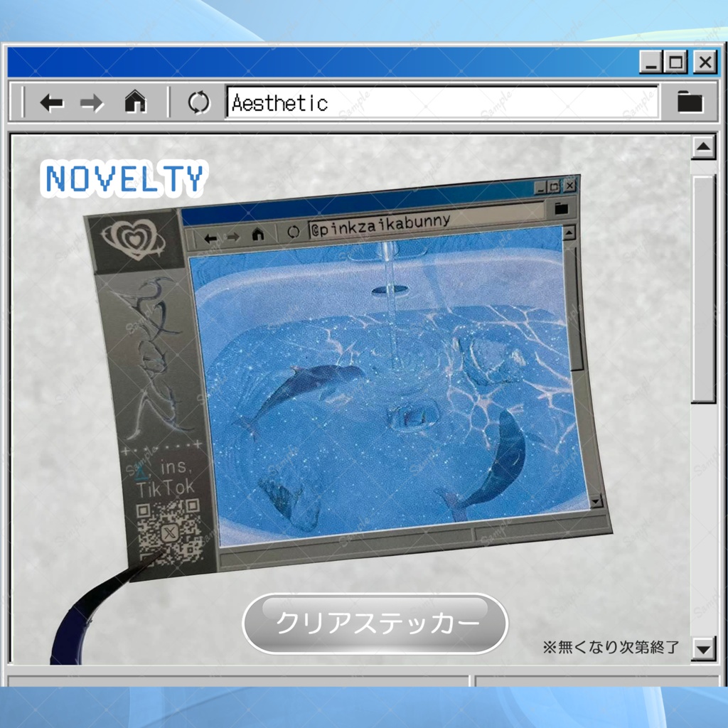Click the blue X link before 'ins' text

tap(140, 471)
